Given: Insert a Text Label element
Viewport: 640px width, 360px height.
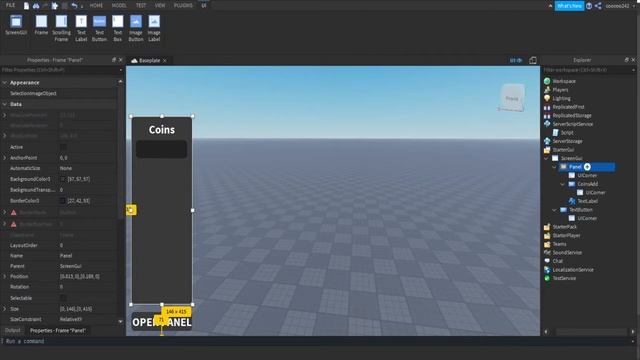Looking at the screenshot, I should (81, 28).
